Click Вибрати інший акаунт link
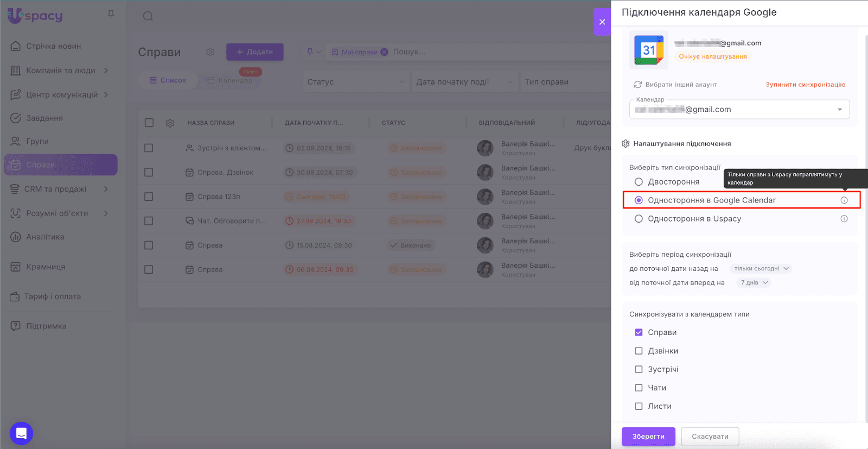This screenshot has height=449, width=868. point(681,85)
